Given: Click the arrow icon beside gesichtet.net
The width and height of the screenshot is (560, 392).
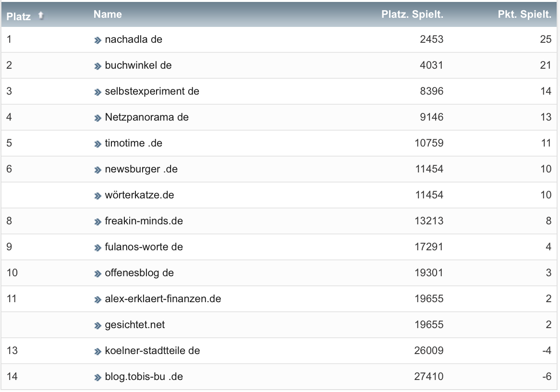Looking at the screenshot, I should 98,326.
